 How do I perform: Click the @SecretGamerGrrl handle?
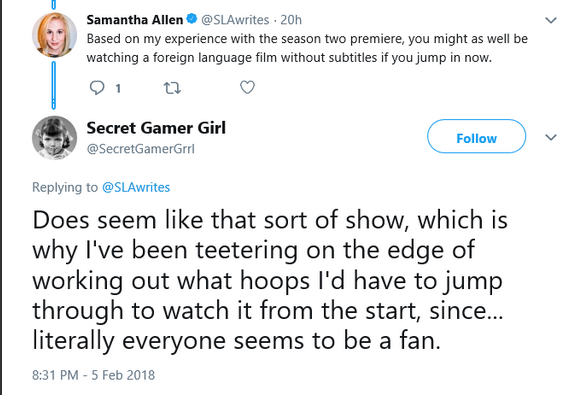click(141, 149)
